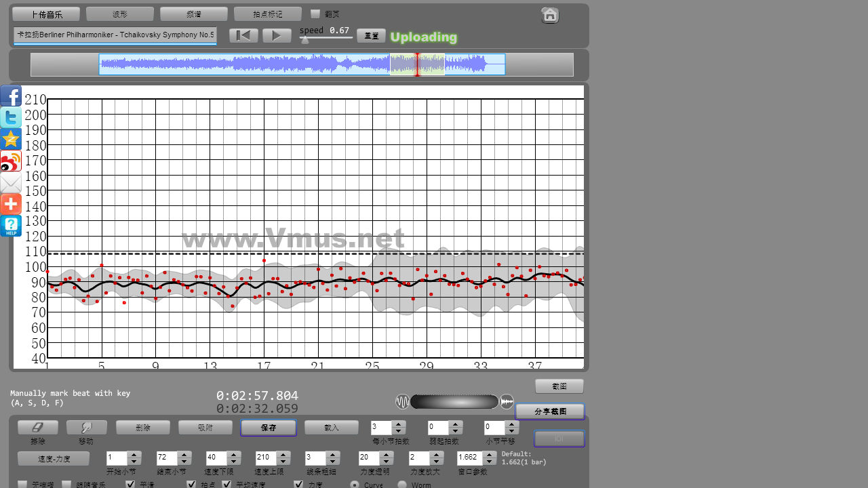
Task: Switch to the 频谱 view
Action: pos(194,14)
